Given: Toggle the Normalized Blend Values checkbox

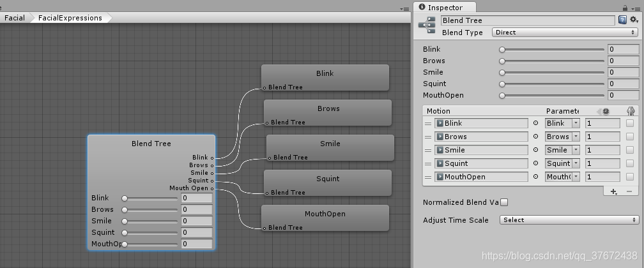Looking at the screenshot, I should pos(504,202).
